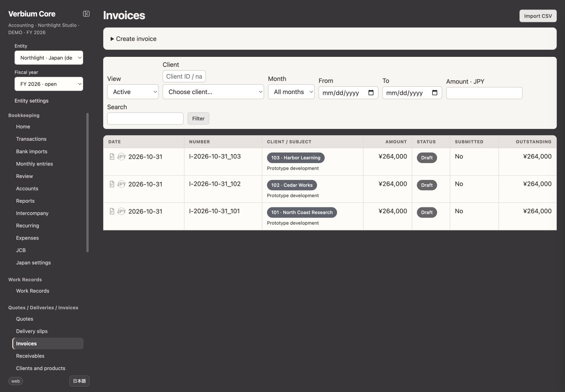This screenshot has width=565, height=392.
Task: Expand the Create invoice section
Action: click(133, 39)
